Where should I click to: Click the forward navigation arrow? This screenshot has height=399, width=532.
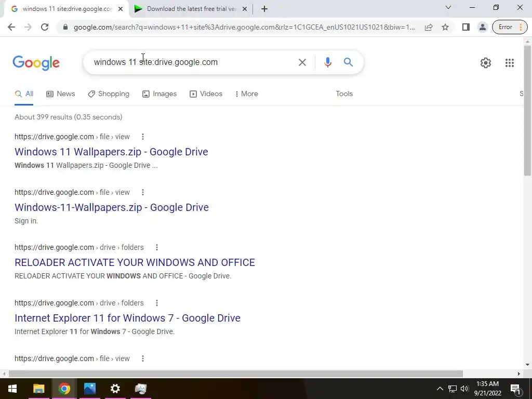(x=28, y=27)
